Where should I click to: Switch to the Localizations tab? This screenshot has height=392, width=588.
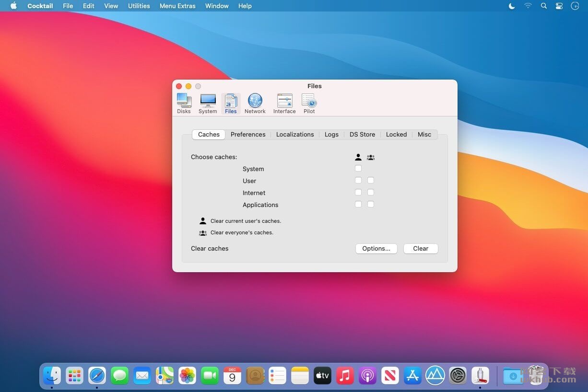click(x=295, y=135)
